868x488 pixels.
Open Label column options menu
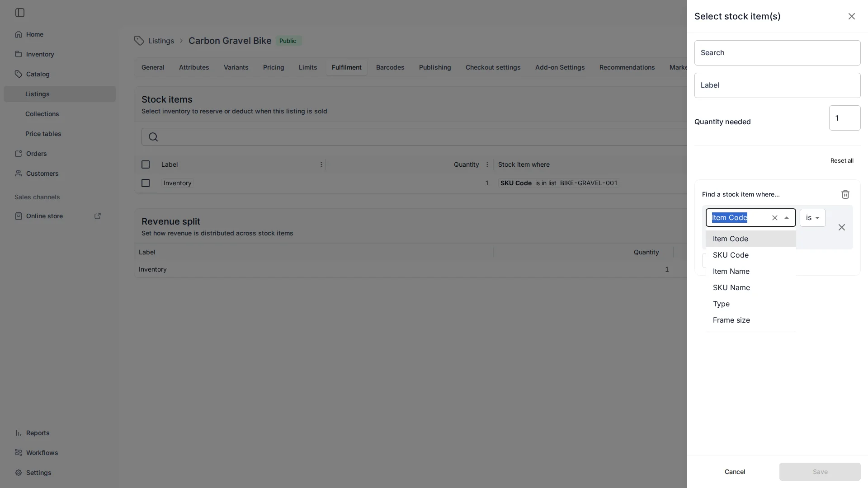tap(321, 164)
